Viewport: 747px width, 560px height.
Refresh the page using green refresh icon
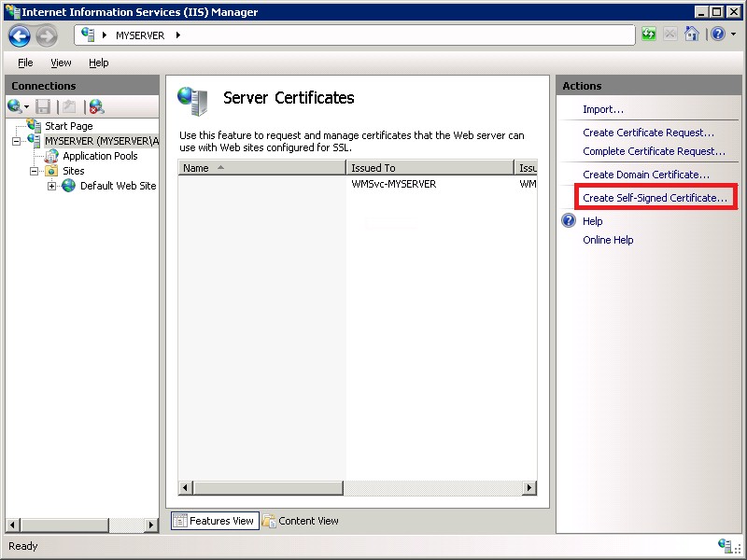point(648,35)
